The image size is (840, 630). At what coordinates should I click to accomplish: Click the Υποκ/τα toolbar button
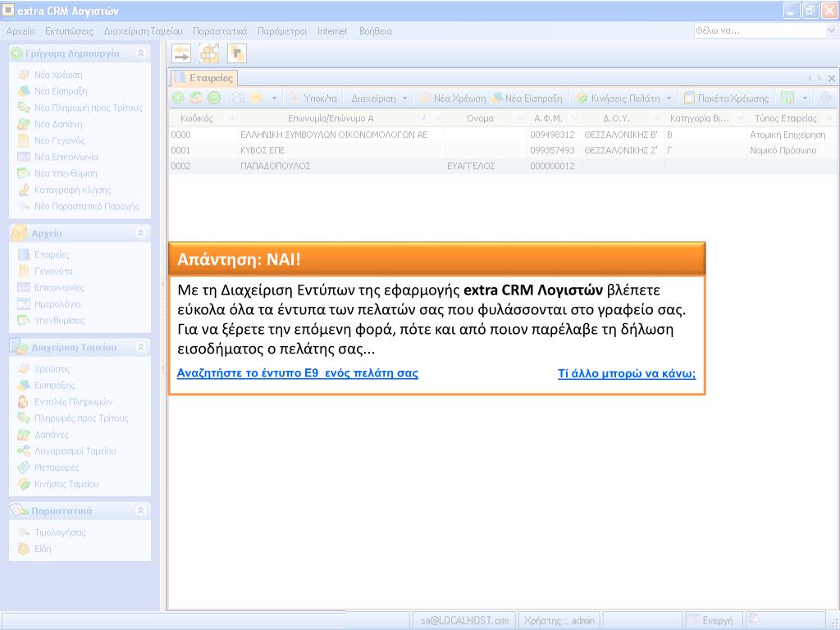[313, 98]
